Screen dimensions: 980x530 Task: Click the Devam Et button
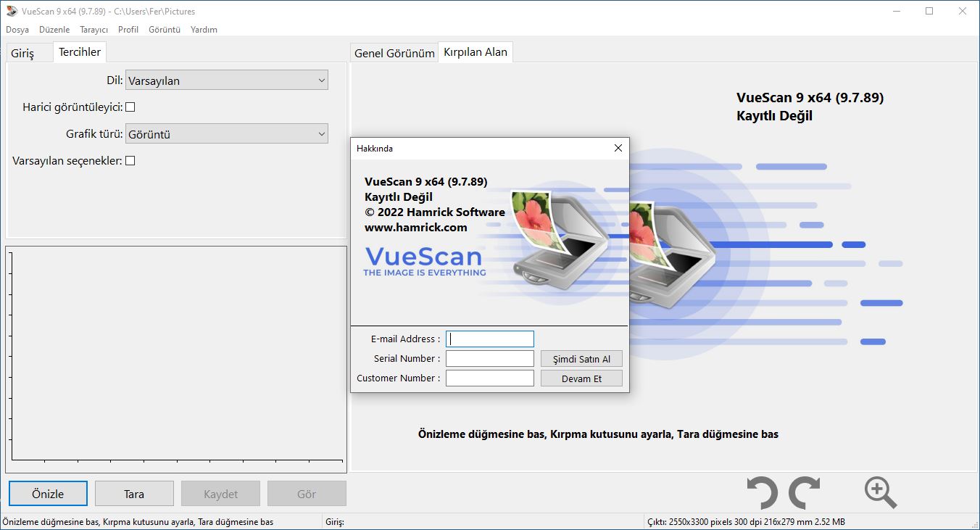[x=581, y=378]
